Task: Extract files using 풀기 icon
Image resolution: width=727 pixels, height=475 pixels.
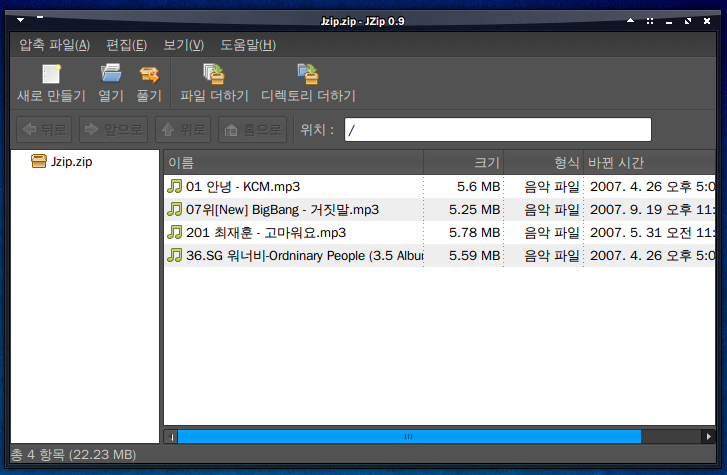Action: coord(149,74)
